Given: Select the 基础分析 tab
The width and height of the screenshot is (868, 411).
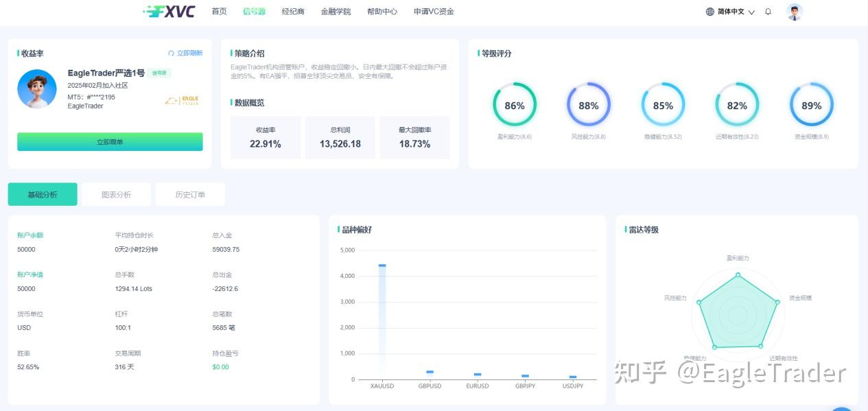Looking at the screenshot, I should [43, 193].
